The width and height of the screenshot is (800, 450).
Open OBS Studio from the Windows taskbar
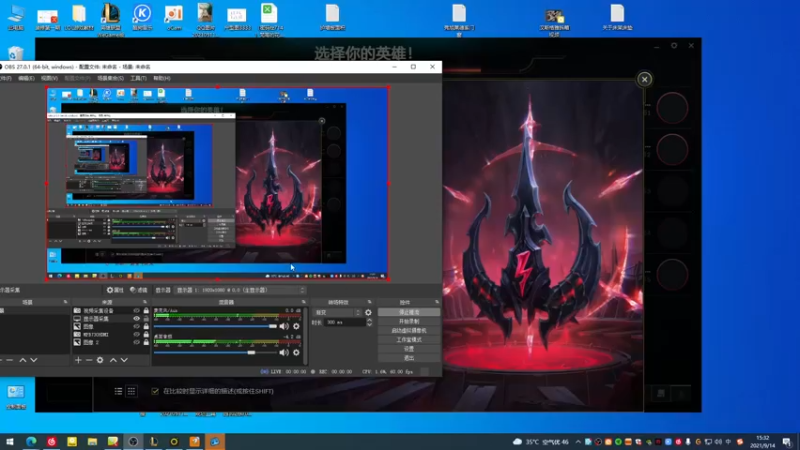click(133, 441)
